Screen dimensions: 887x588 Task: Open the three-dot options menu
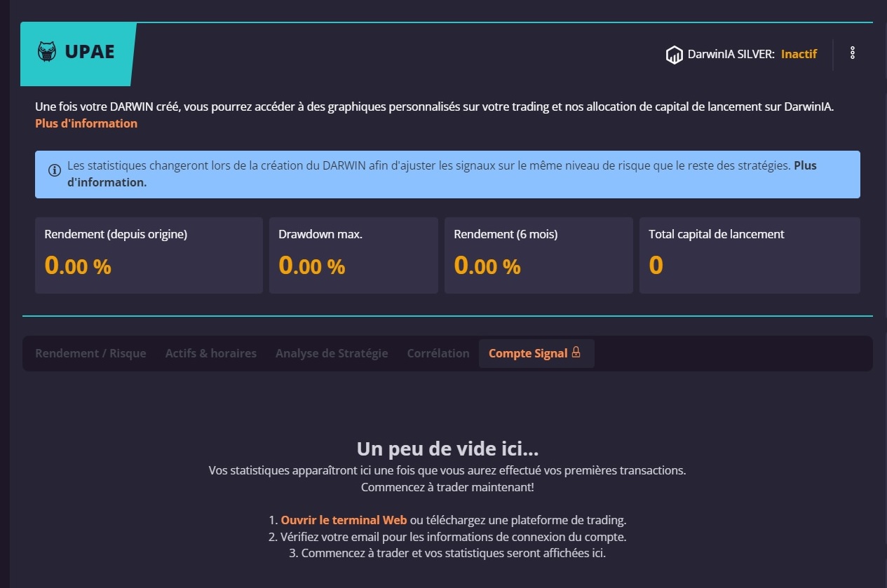tap(853, 53)
